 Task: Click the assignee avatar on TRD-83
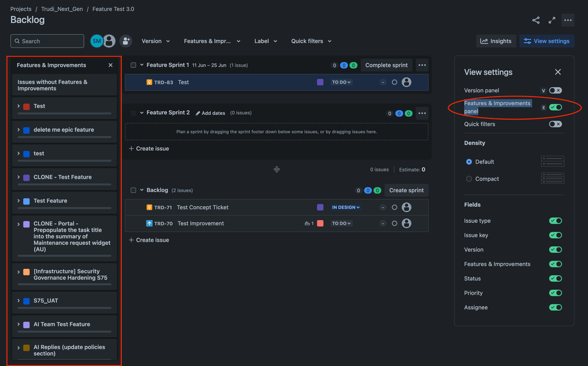click(407, 82)
